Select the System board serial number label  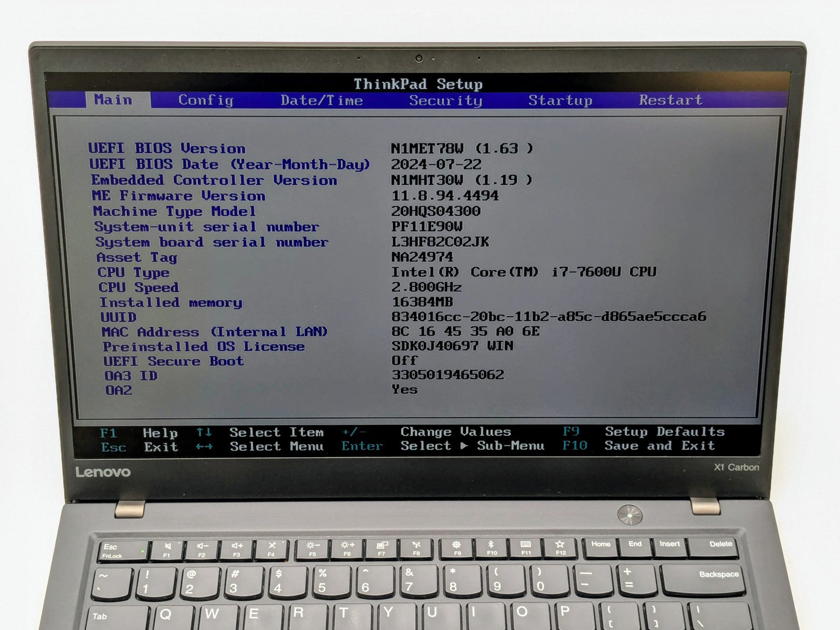pos(212,242)
